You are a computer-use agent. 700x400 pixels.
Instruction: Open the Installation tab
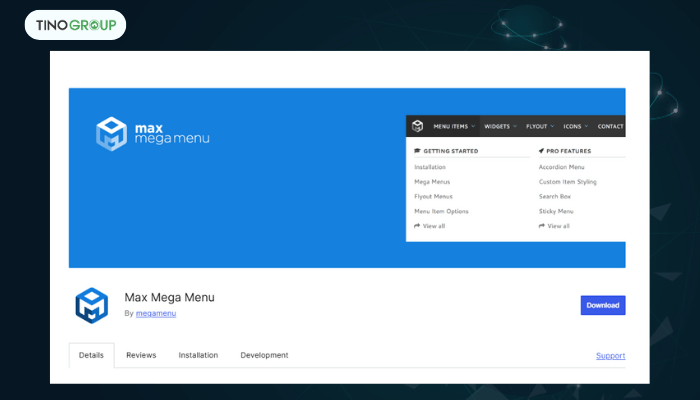coord(198,355)
